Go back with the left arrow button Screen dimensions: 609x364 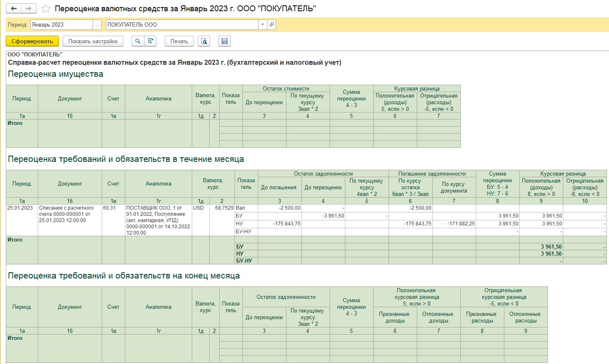pos(14,8)
